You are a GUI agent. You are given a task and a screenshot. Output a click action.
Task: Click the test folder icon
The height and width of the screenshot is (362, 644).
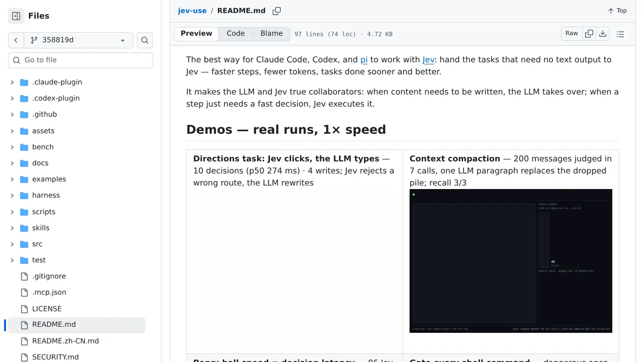coord(24,260)
